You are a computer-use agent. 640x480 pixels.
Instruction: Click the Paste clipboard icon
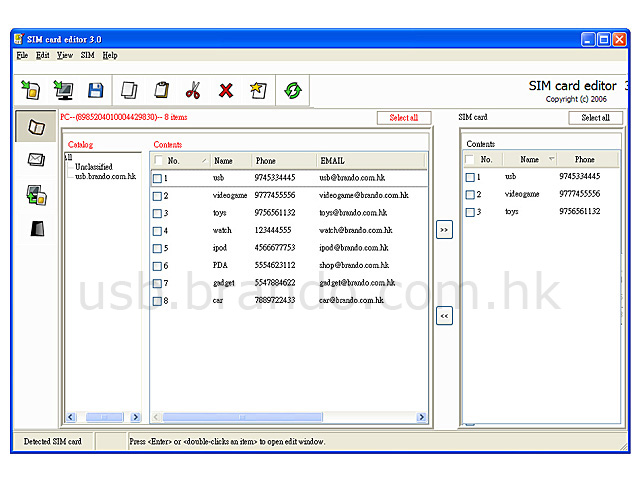[x=161, y=90]
